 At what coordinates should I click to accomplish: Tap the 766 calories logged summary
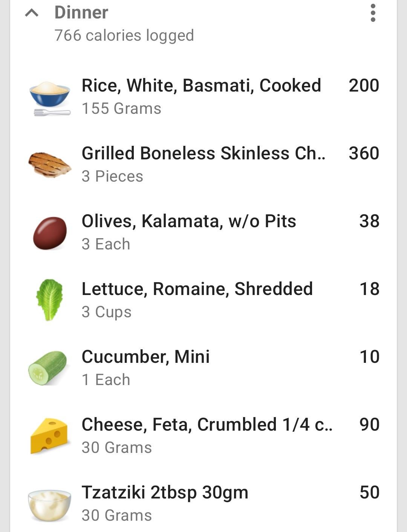point(124,35)
